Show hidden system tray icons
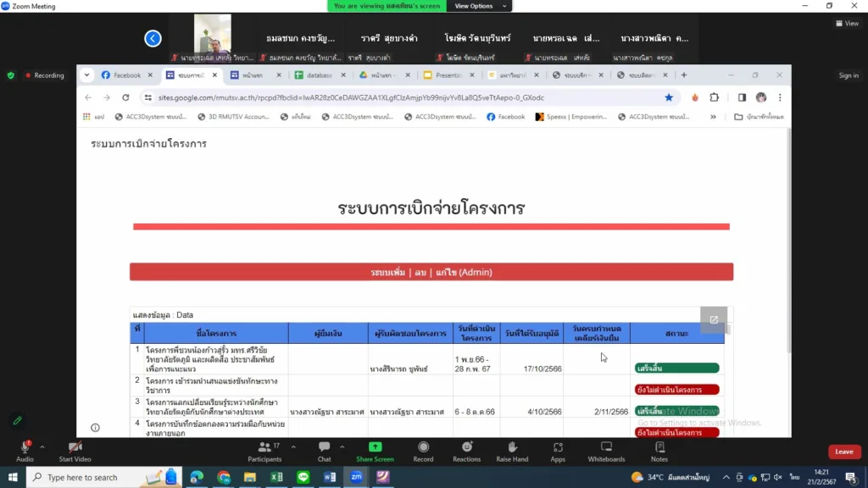Image resolution: width=868 pixels, height=488 pixels. (x=726, y=477)
